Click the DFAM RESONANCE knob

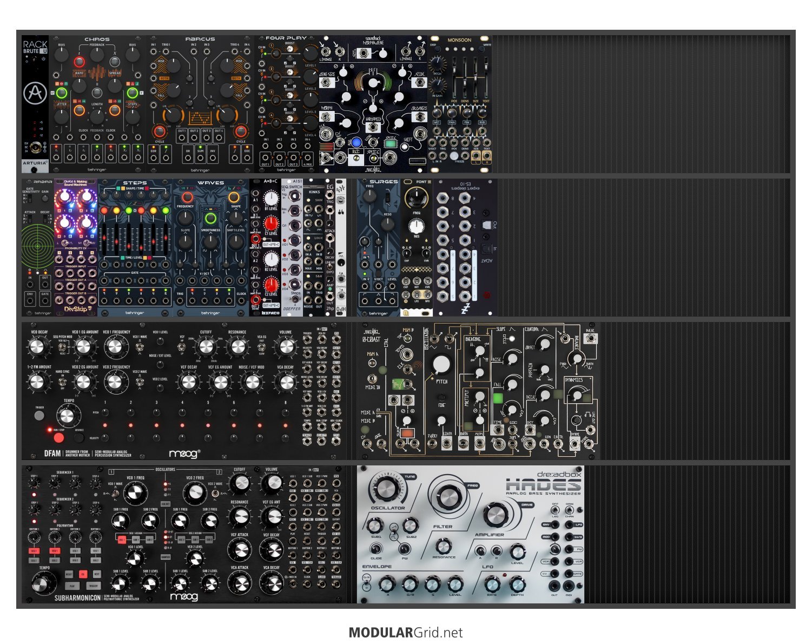[237, 347]
